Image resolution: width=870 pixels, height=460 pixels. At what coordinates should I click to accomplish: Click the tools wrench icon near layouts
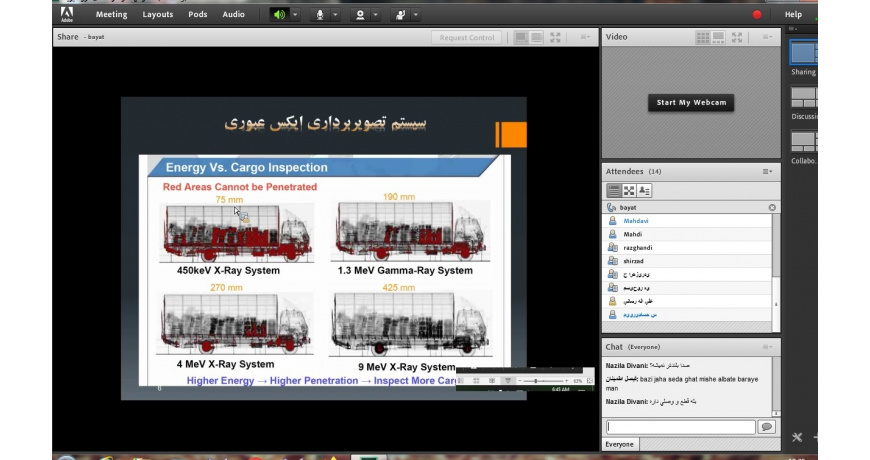click(797, 437)
